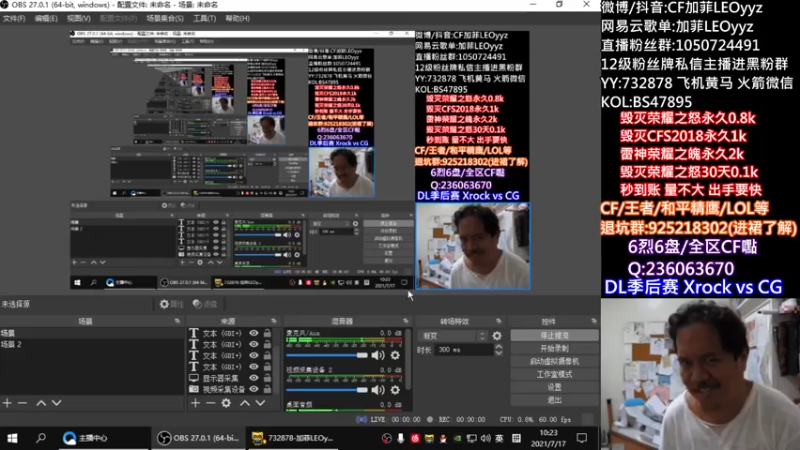Open the microphone tray icon
Viewport: 800px width, 450px height.
401,438
